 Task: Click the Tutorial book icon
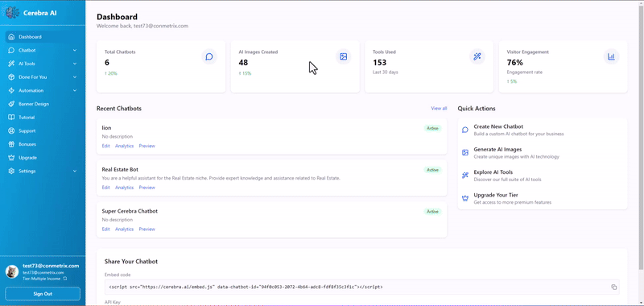click(x=11, y=118)
